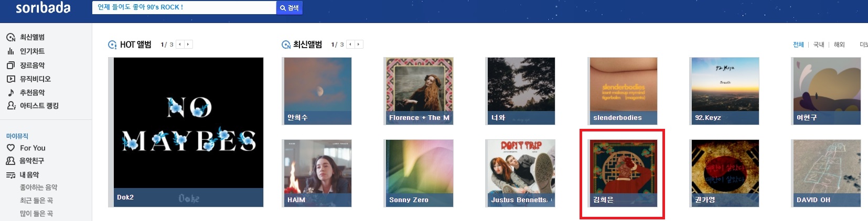Go to previous HOT 앨범 page
This screenshot has width=868, height=221.
(180, 45)
